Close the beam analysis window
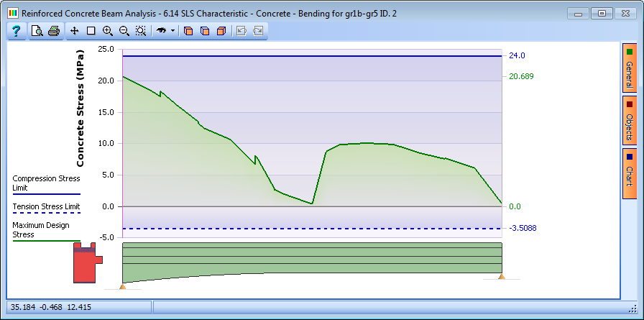The height and width of the screenshot is (320, 644). [x=625, y=13]
